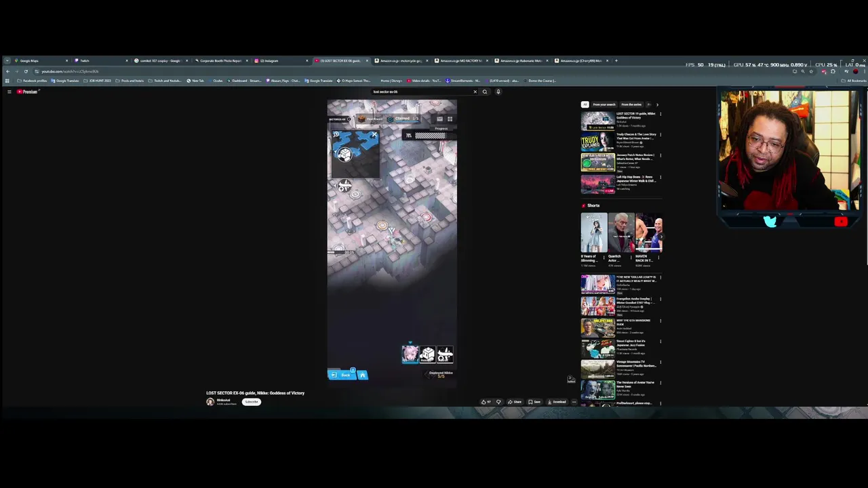Focus the 'lost sector ex-06' search field
The width and height of the screenshot is (868, 488).
[420, 91]
